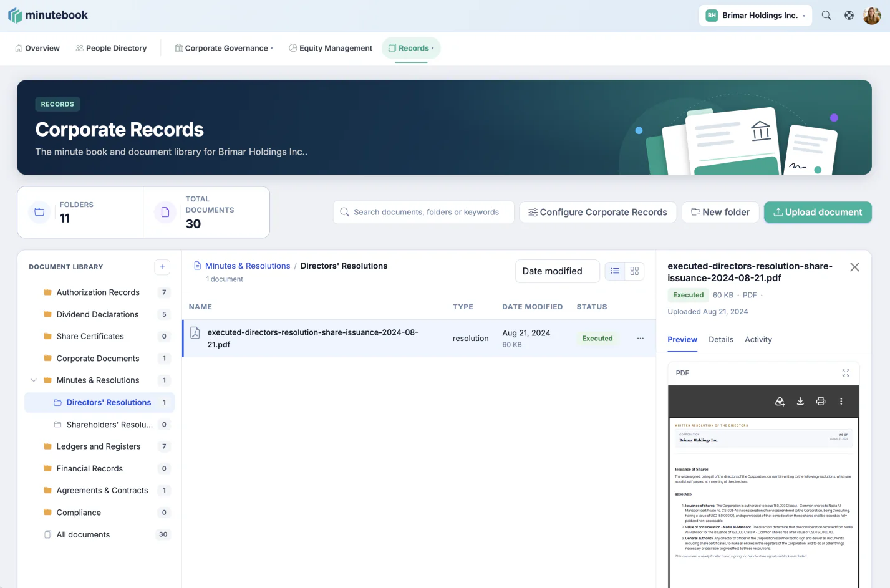Click Configure Corporate Records button

click(x=597, y=212)
